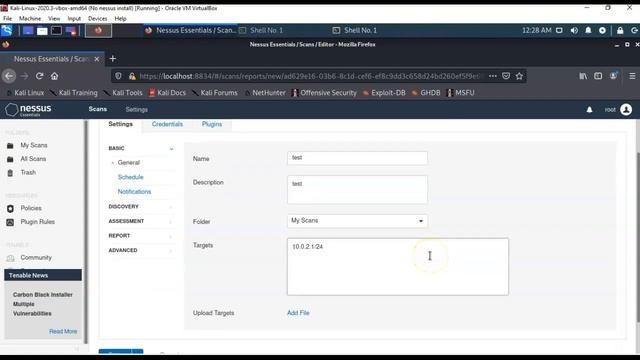Click the tracking protection shield icon
This screenshot has height=360, width=640.
[x=118, y=76]
